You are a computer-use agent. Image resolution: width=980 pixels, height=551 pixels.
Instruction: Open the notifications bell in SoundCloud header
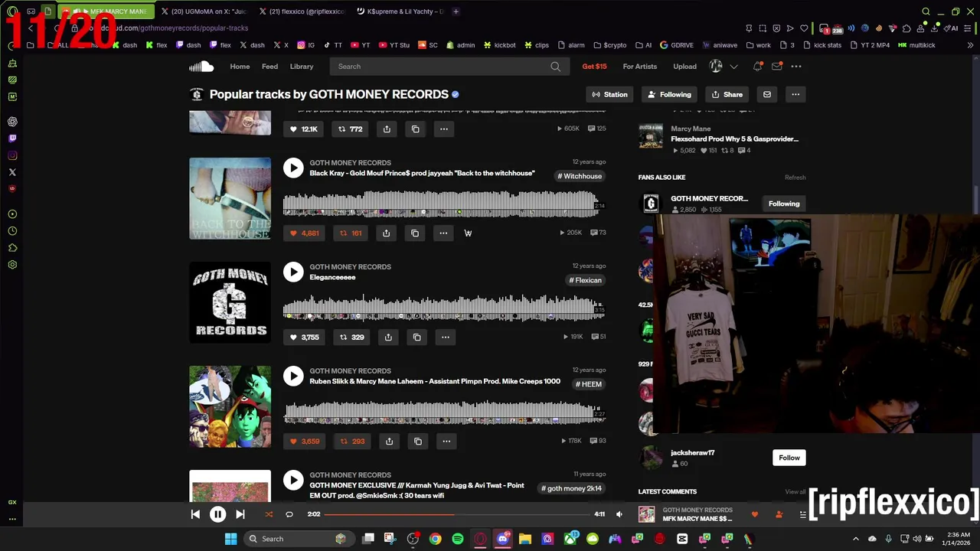coord(757,67)
